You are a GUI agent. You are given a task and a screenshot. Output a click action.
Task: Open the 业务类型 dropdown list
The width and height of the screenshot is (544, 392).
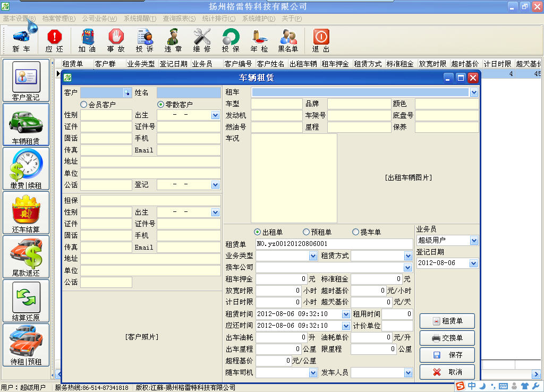point(313,256)
